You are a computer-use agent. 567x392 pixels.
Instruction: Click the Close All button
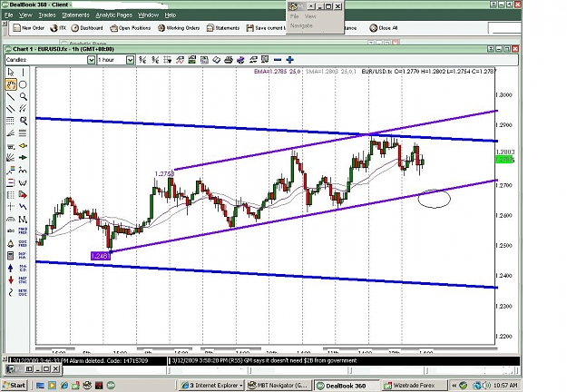pyautogui.click(x=384, y=28)
